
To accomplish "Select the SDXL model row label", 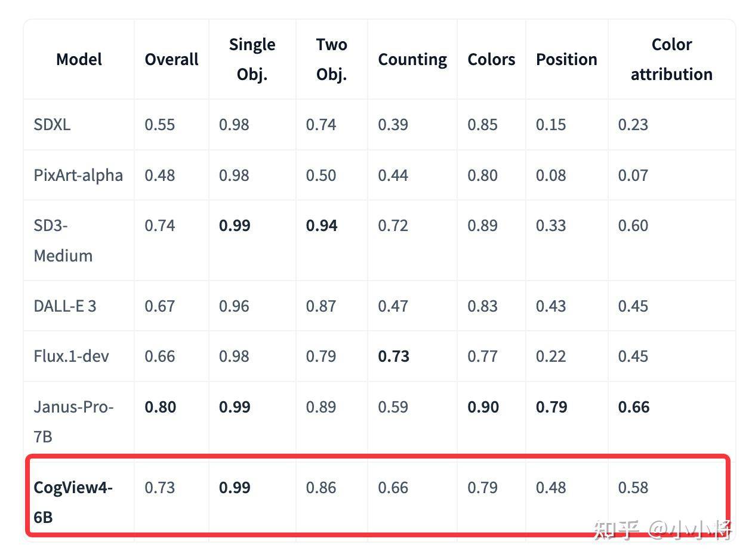I will pos(52,124).
